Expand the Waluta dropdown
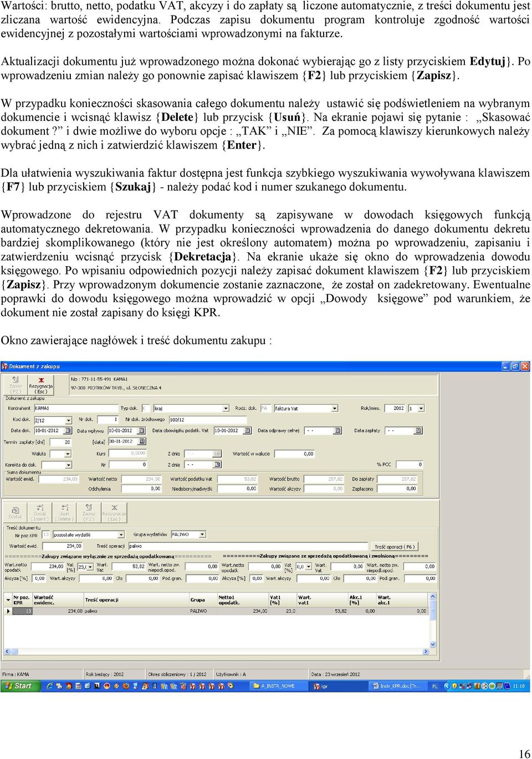This screenshot has width=532, height=759. pos(69,454)
